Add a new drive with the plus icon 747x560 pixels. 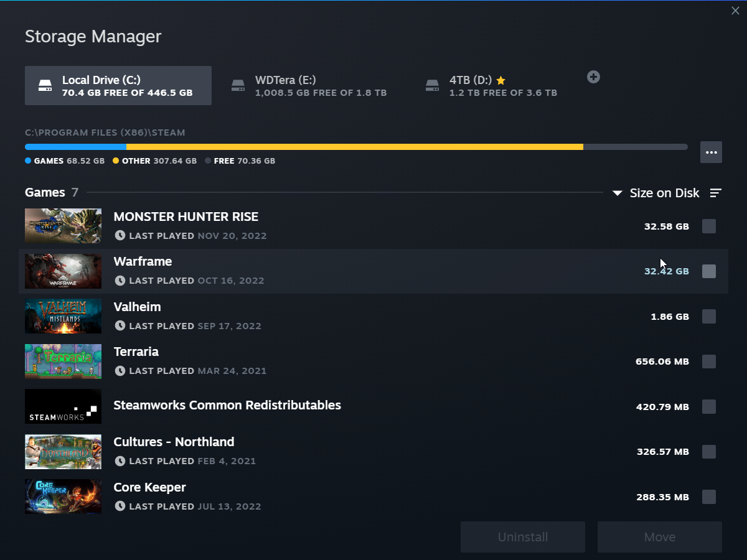pos(593,77)
